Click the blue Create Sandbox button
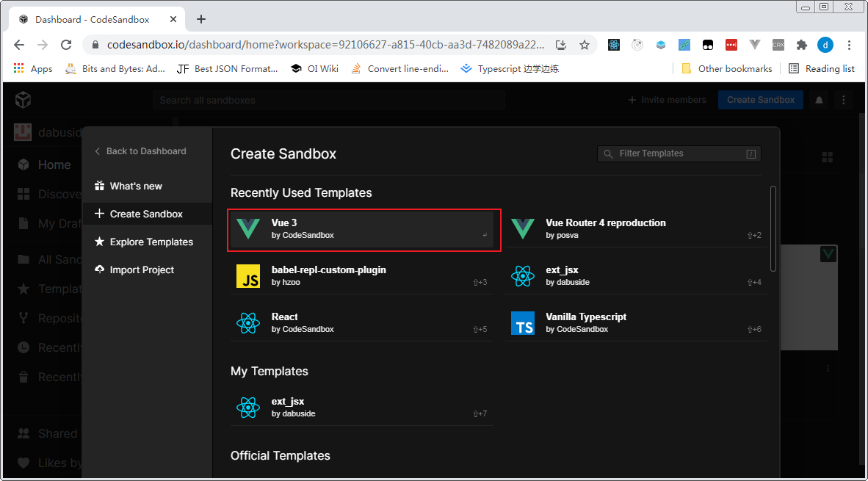868x481 pixels. 760,99
